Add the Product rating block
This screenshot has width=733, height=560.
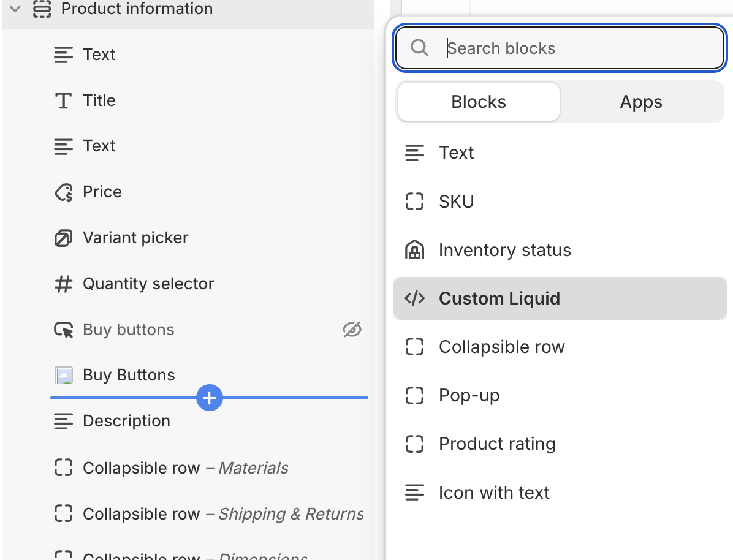click(x=497, y=444)
